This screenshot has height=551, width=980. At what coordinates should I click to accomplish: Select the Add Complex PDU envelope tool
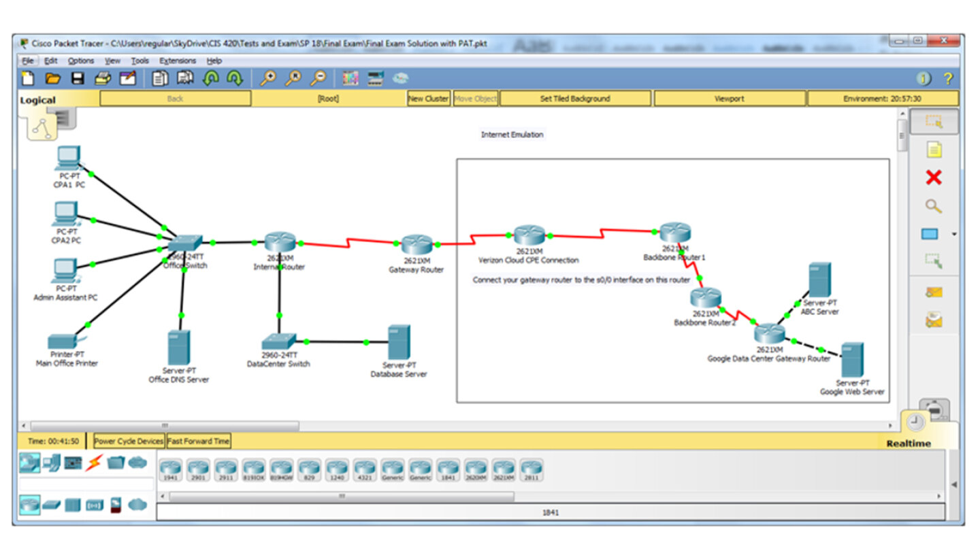pyautogui.click(x=934, y=320)
